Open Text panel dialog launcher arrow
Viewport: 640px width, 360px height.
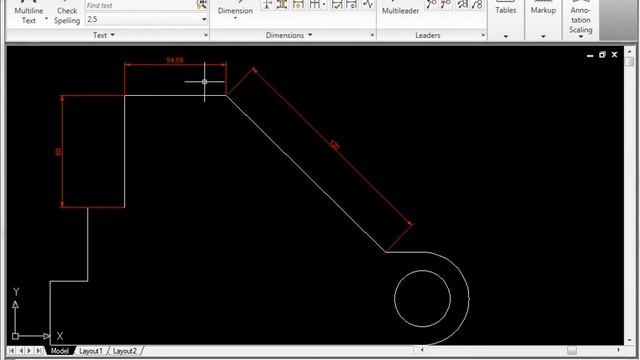(x=206, y=36)
